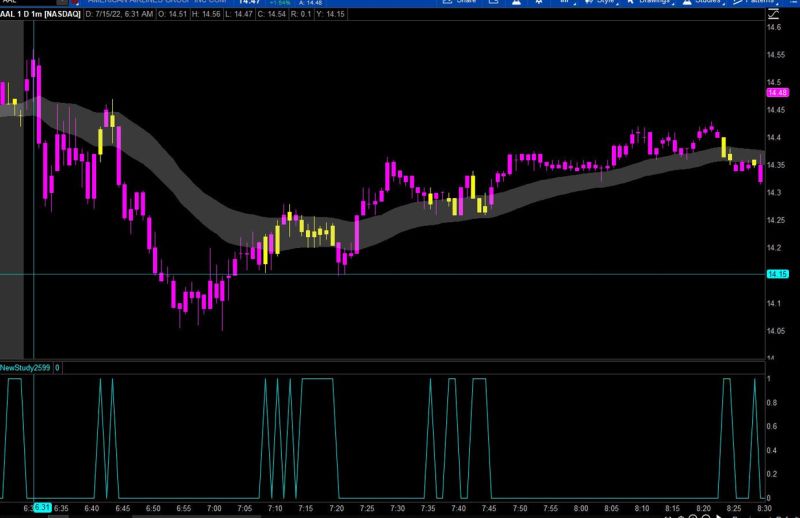The height and width of the screenshot is (518, 800).
Task: Click the 8:30 time axis label
Action: [x=764, y=508]
